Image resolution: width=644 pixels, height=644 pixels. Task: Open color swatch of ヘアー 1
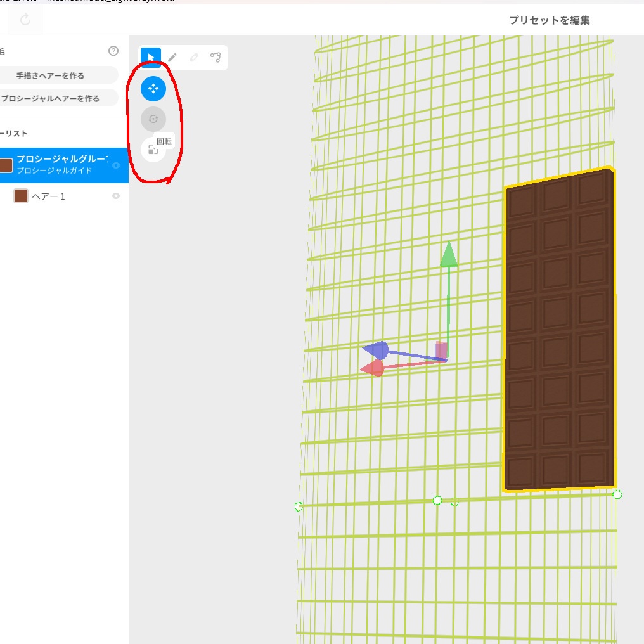pyautogui.click(x=21, y=196)
